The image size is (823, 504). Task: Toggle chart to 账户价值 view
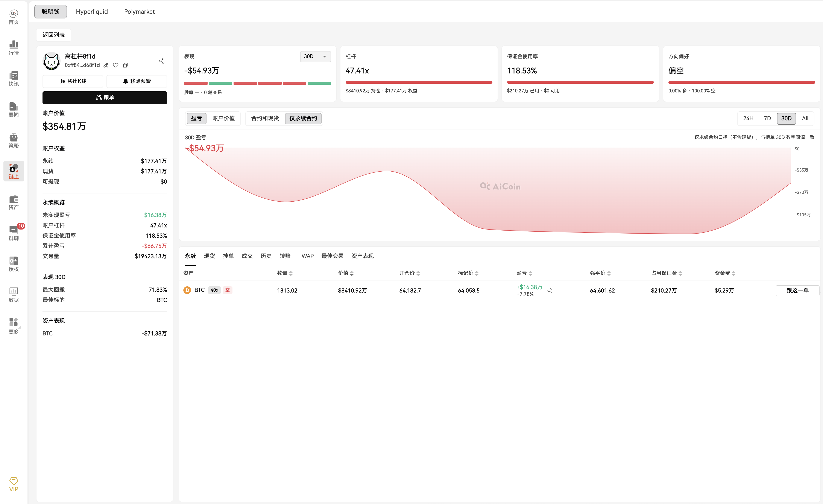pos(223,118)
